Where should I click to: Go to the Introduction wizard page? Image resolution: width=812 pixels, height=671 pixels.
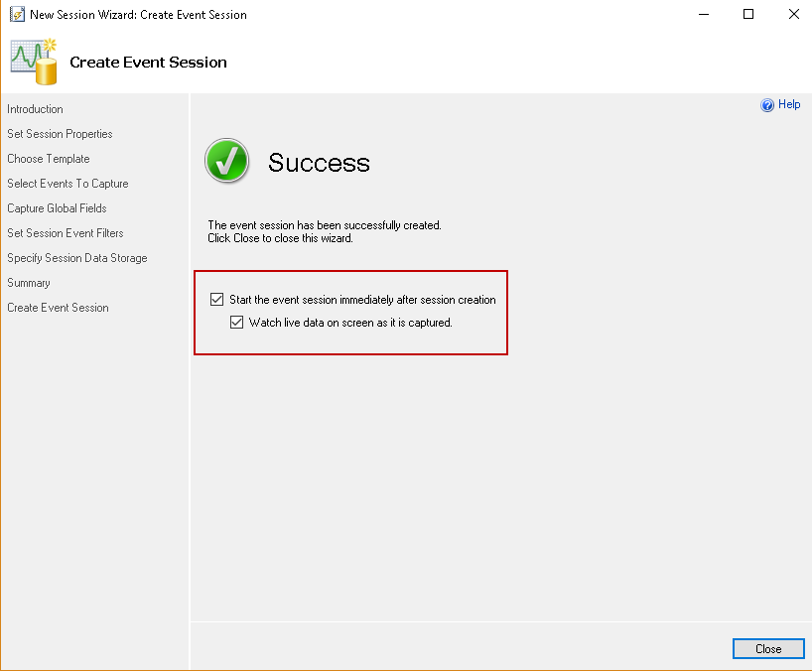point(35,109)
